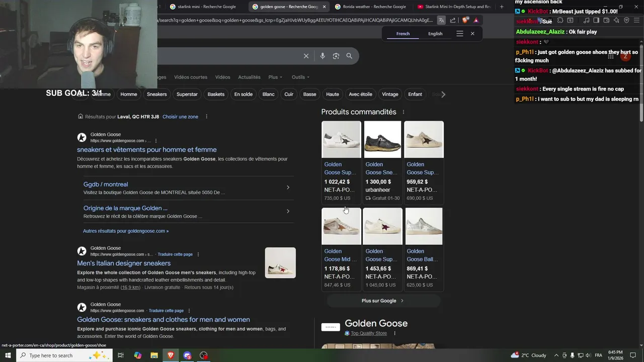Select English in the translate popup
This screenshot has width=644, height=362.
coord(435,34)
